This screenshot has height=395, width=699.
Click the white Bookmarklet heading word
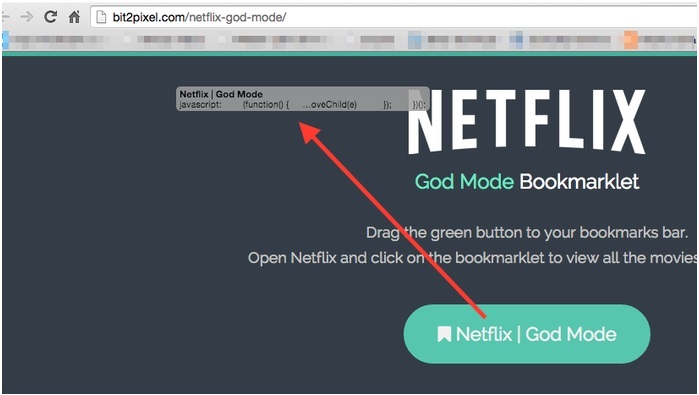579,182
